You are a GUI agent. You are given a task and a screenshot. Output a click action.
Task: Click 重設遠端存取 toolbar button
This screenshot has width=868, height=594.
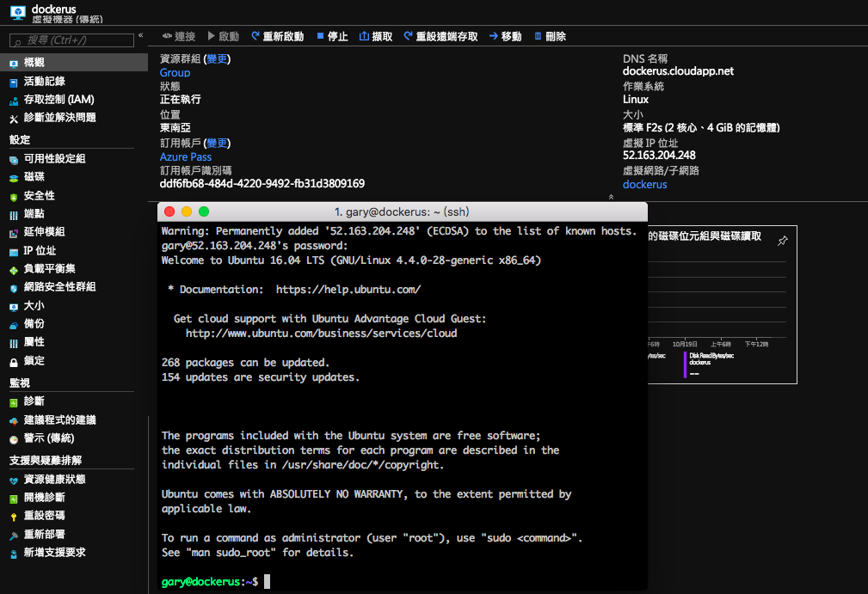(x=440, y=36)
